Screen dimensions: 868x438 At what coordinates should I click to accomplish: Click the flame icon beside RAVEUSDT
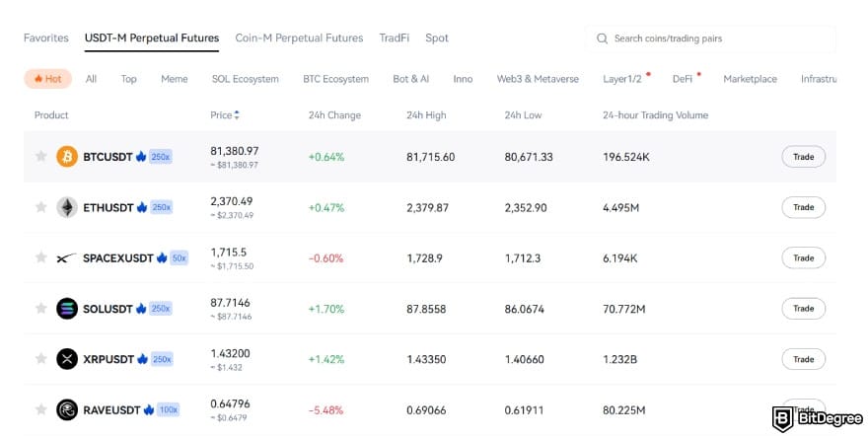click(x=148, y=409)
